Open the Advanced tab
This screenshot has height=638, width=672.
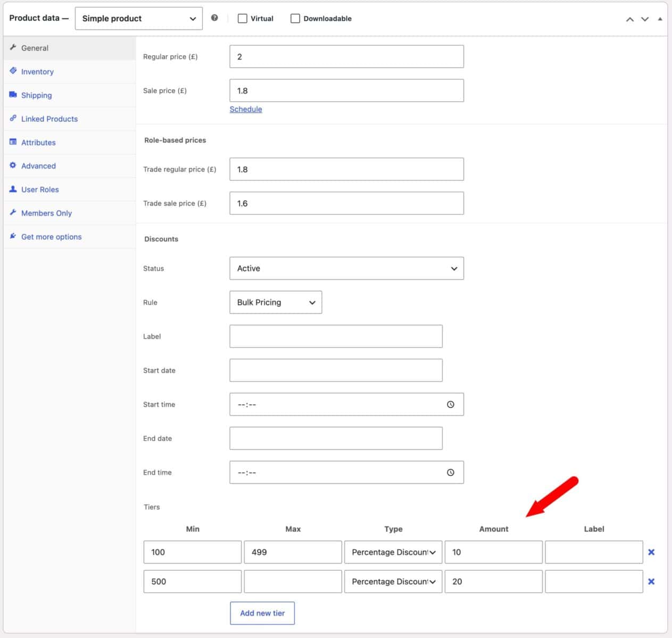pos(70,166)
